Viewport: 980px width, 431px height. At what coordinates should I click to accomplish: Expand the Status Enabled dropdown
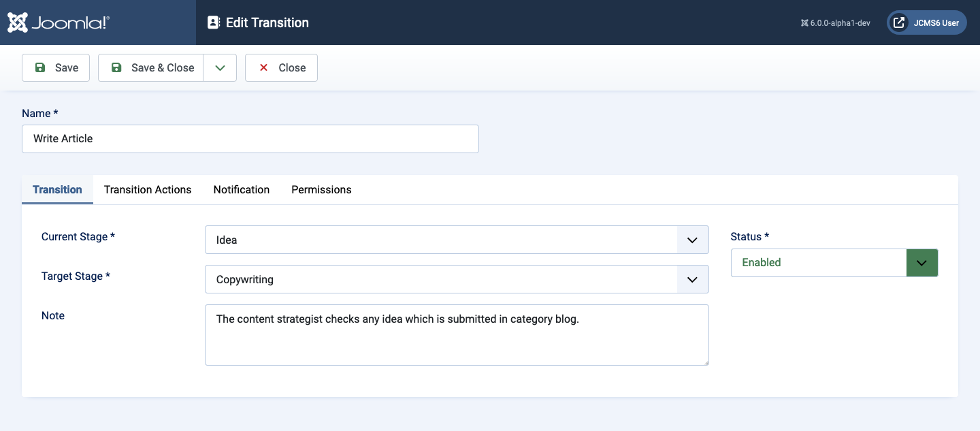[x=921, y=263]
